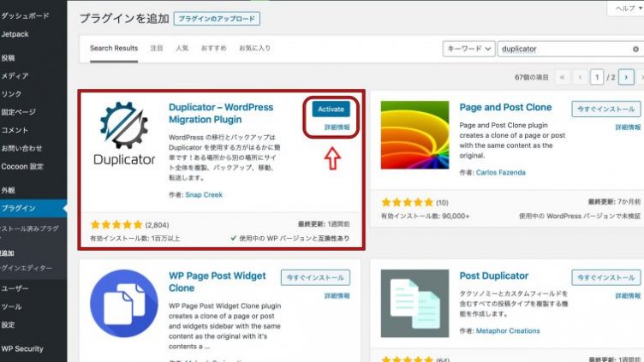
Task: Open Duplicator – WordPress Migration Plugin title link
Action: click(x=221, y=113)
